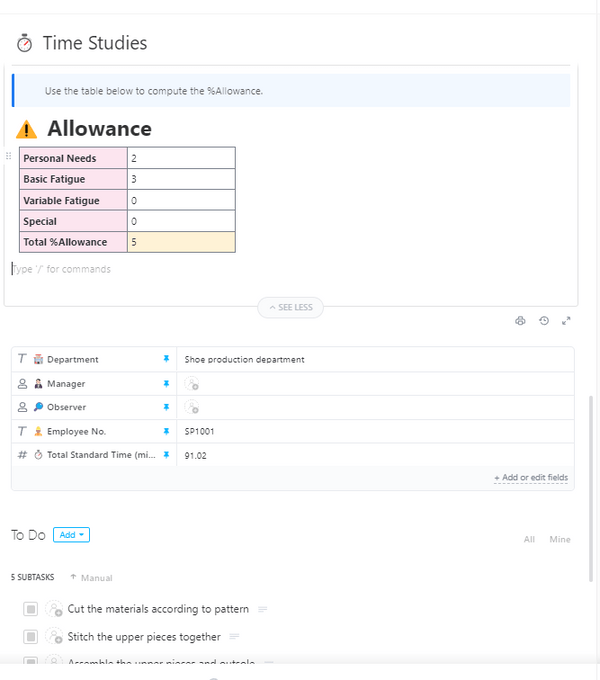Click the Total %Allowance value cell

(x=181, y=242)
